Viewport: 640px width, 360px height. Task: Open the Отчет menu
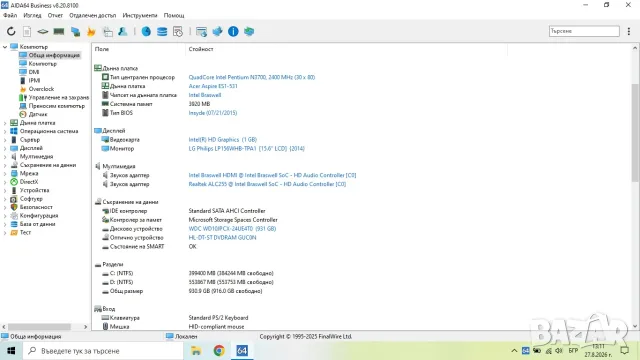tap(55, 16)
